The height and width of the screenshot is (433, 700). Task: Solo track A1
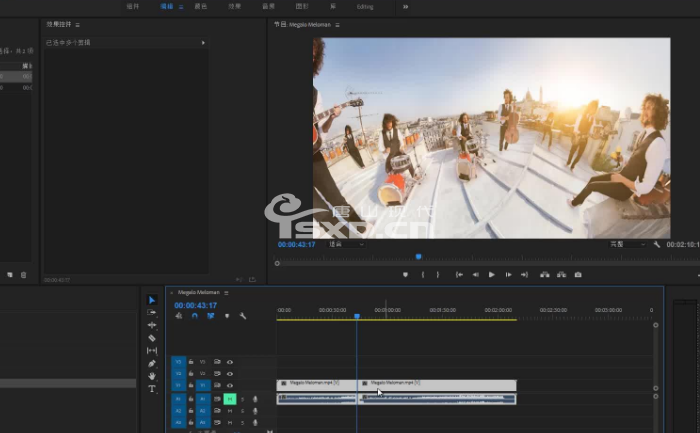pos(242,399)
